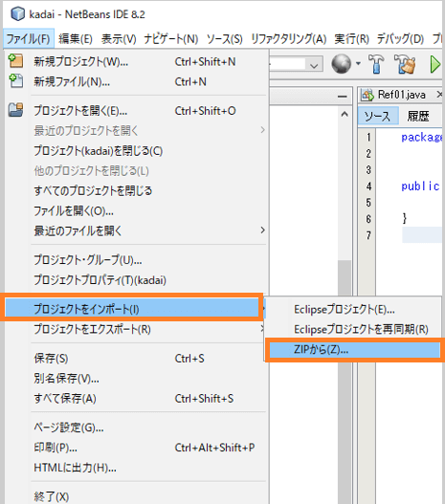Click the Open Project folder icon
Image resolution: width=445 pixels, height=504 pixels.
pos(15,110)
